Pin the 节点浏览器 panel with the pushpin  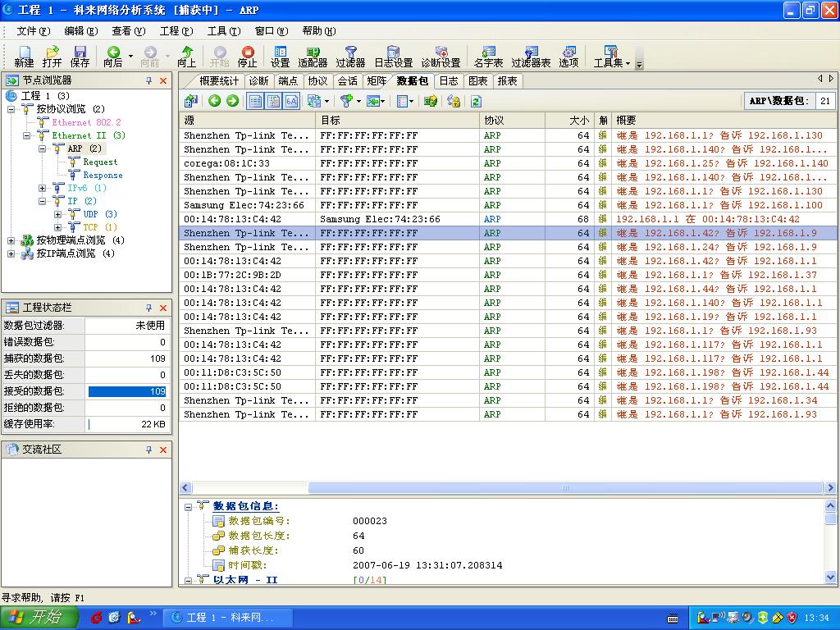point(149,80)
